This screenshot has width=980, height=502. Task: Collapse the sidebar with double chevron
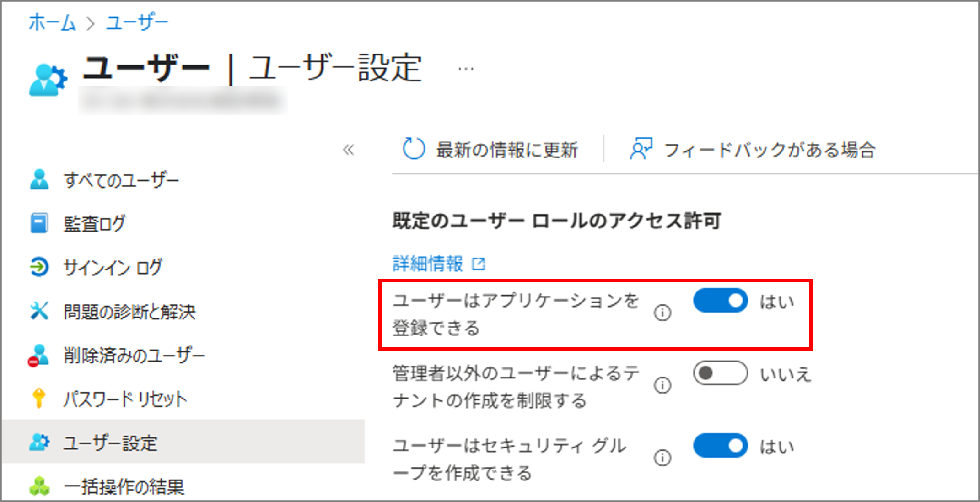[349, 150]
